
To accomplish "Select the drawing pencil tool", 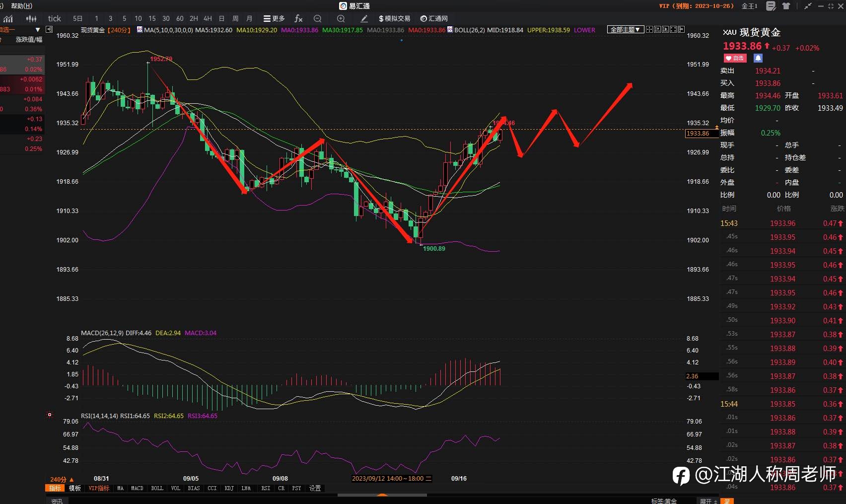I will (364, 18).
